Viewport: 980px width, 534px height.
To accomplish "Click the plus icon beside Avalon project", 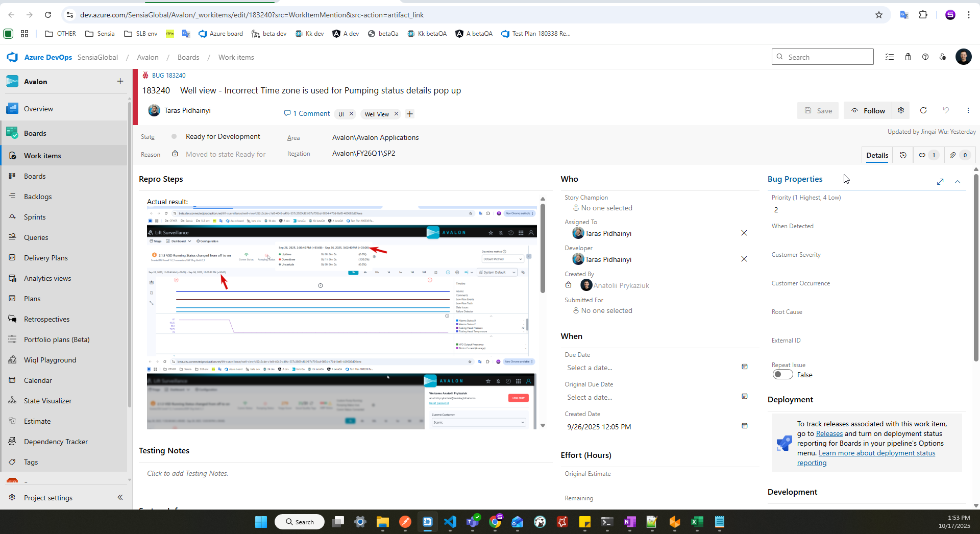I will (120, 81).
